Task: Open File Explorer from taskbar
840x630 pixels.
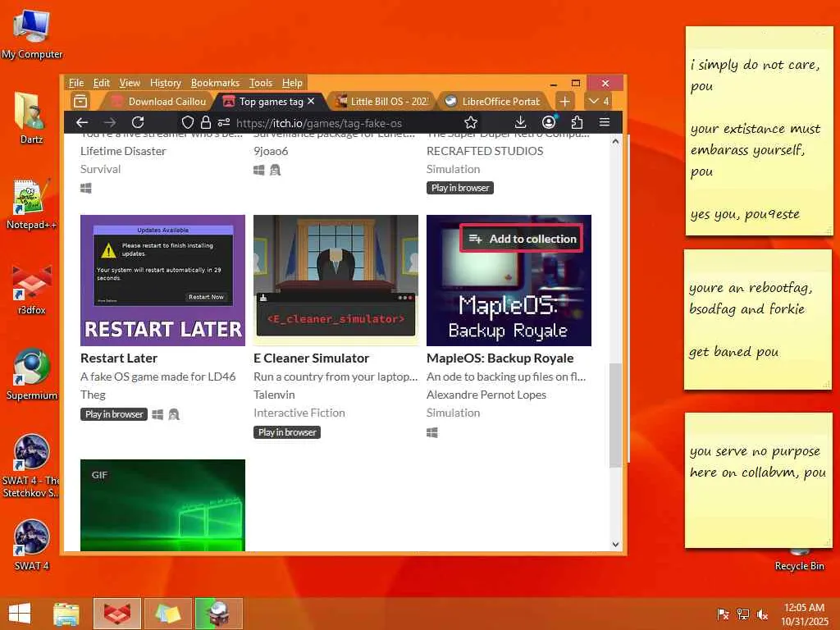Action: click(66, 614)
